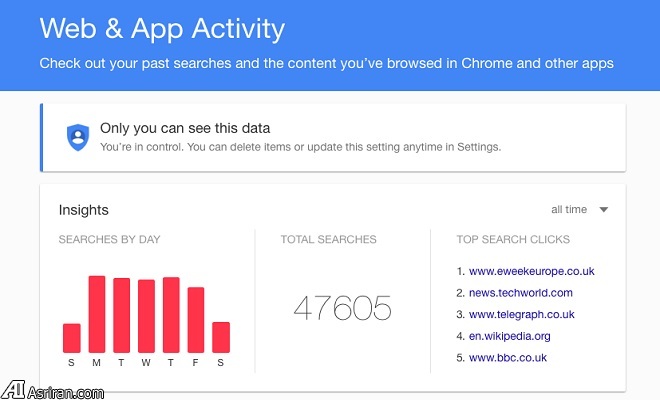Click the Friday searches bar
Viewport: 660px width, 400px height.
coord(196,320)
